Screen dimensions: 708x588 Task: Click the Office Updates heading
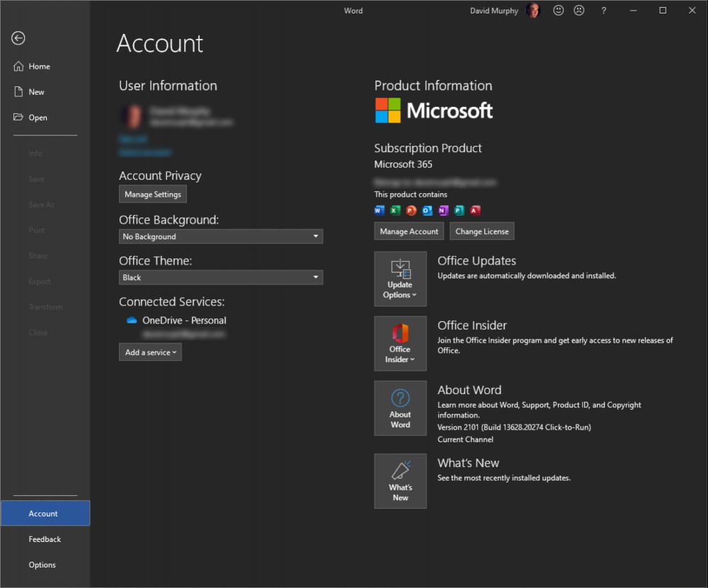(476, 261)
